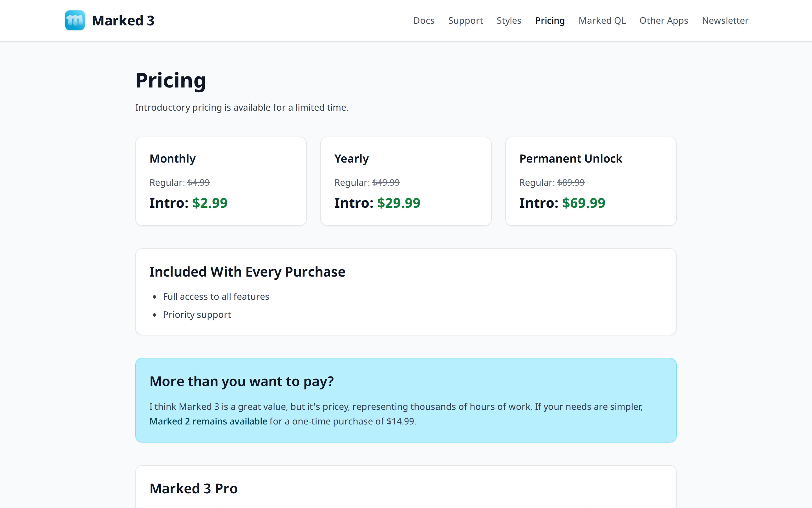Image resolution: width=812 pixels, height=508 pixels.
Task: Click the introductory pricing subtitle text
Action: 242,108
